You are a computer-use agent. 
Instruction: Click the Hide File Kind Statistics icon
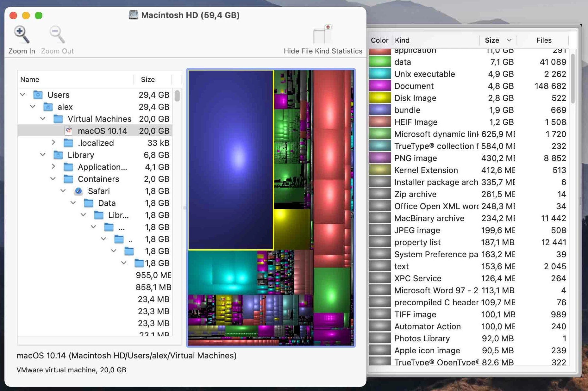click(323, 34)
